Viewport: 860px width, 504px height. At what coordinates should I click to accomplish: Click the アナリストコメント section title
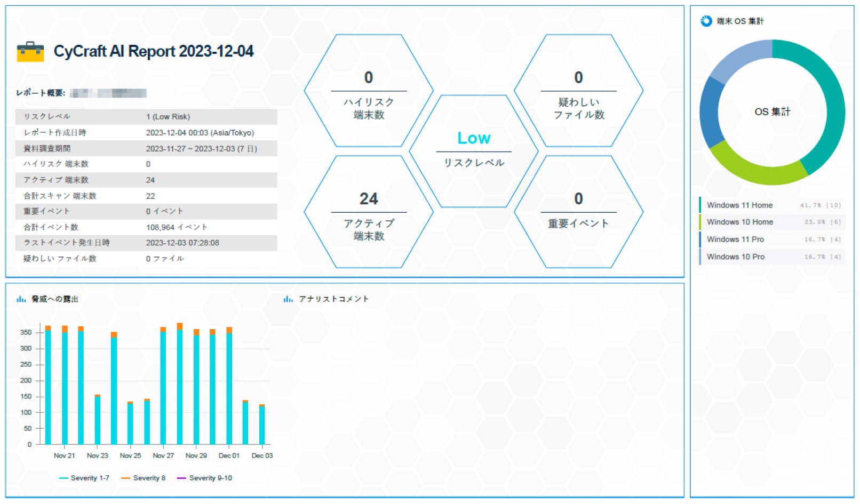333,299
